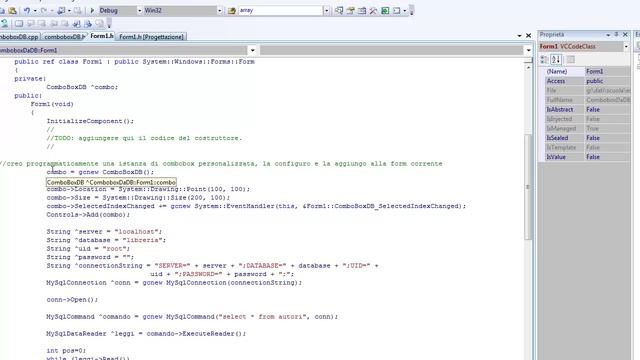Viewport: 640px width, 360px height.
Task: Open the Navigate Backward dropdown arrow
Action: coord(69,11)
